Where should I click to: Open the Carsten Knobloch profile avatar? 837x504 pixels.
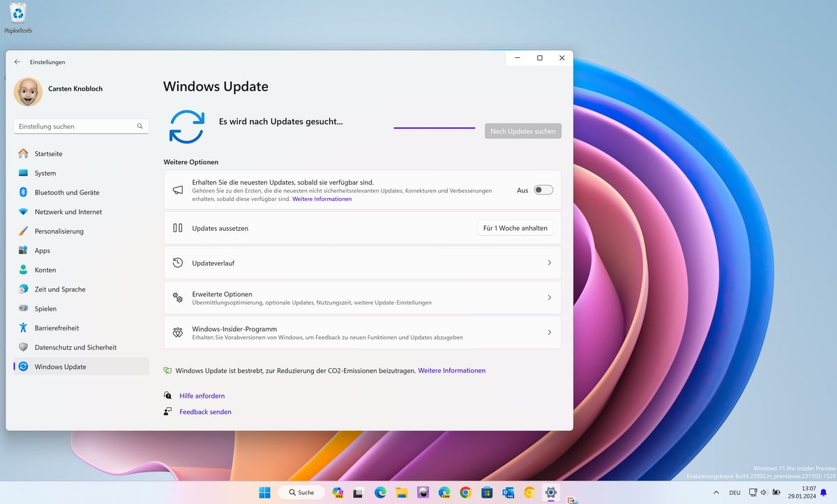(x=28, y=92)
